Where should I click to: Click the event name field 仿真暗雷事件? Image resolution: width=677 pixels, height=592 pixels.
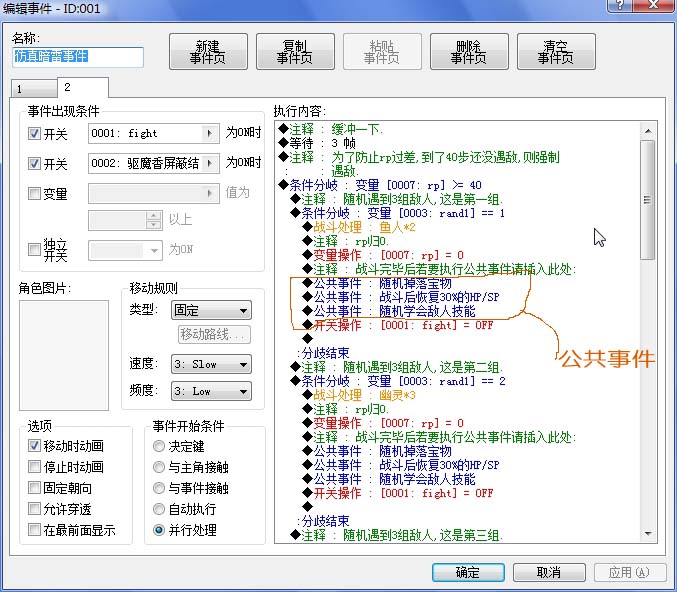click(78, 57)
